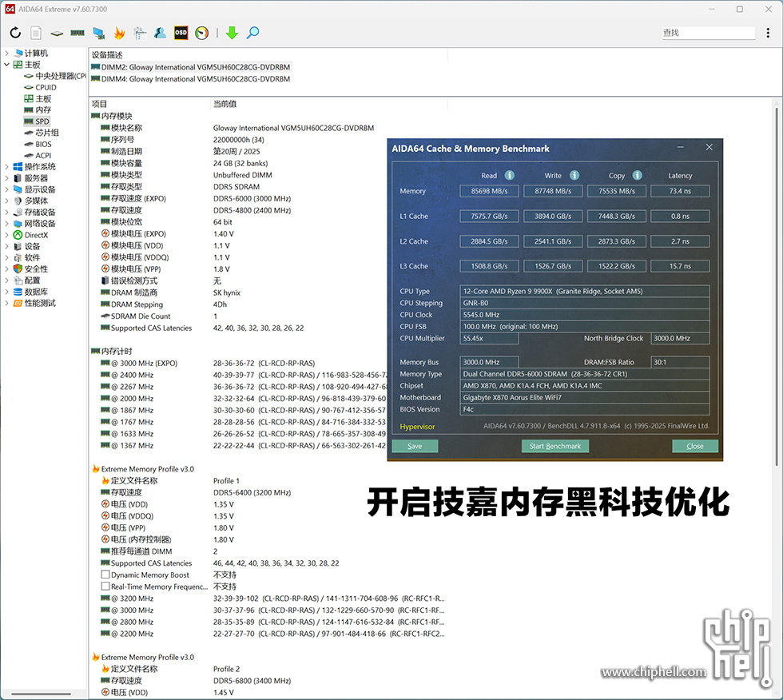Click the Memory Latency 73.4 ns value

(x=680, y=191)
